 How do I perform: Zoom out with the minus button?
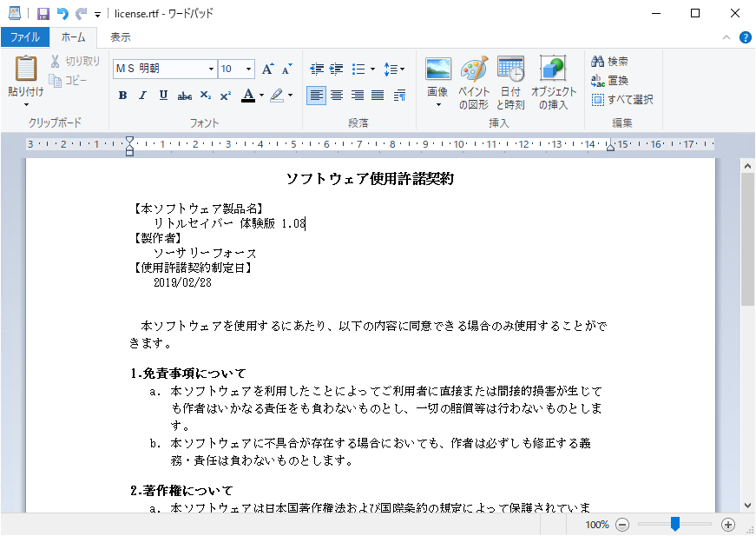(622, 525)
